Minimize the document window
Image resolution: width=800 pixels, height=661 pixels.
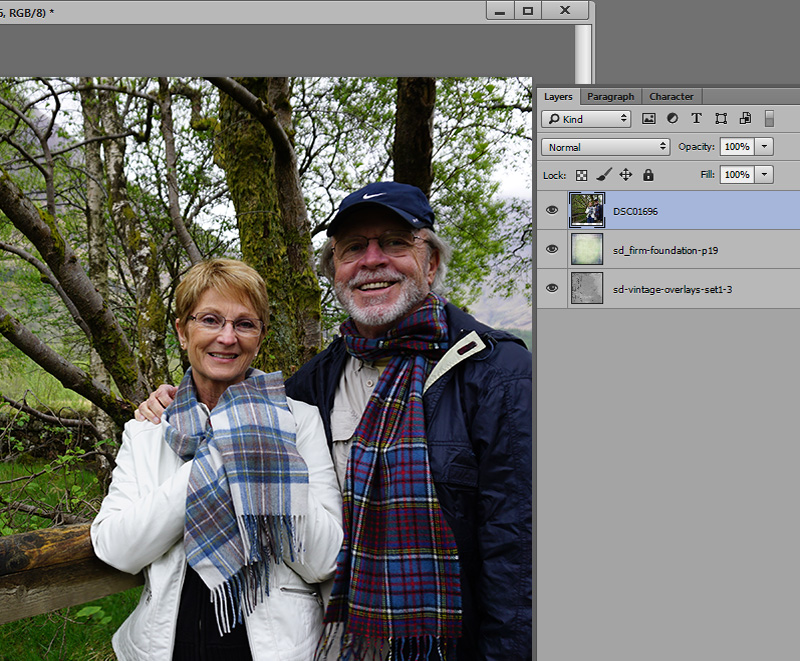click(500, 11)
